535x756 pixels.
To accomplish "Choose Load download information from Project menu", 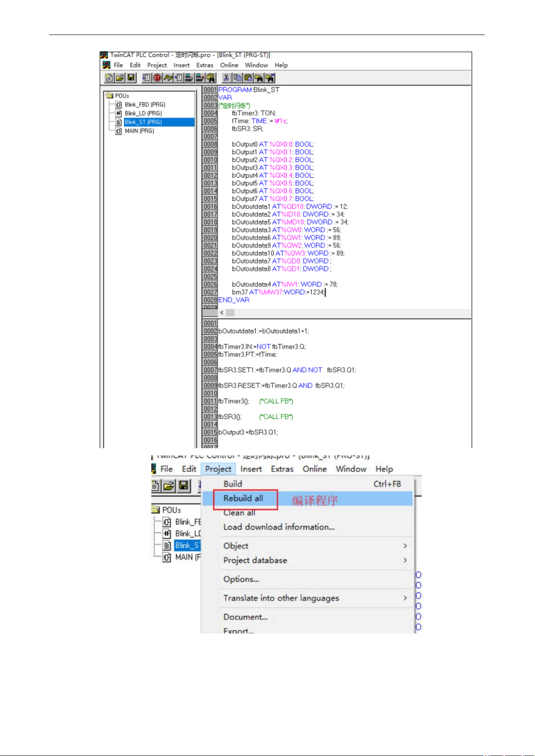I will coord(307,527).
